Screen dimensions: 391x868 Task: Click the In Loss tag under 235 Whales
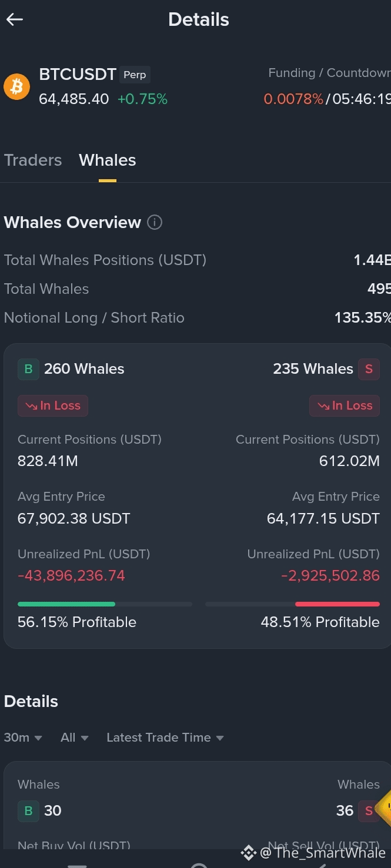345,405
